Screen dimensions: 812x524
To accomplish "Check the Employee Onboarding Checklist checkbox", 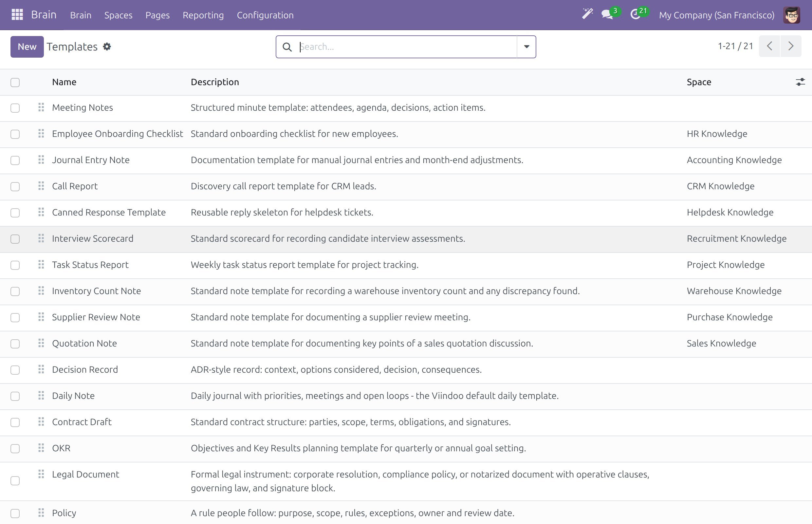I will pos(15,134).
